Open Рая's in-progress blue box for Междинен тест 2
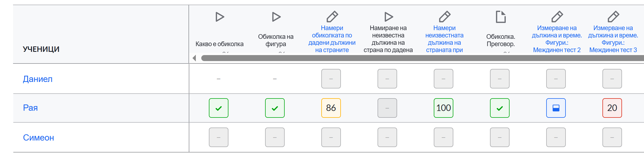Viewport: 644px width, 159px height. [x=556, y=108]
